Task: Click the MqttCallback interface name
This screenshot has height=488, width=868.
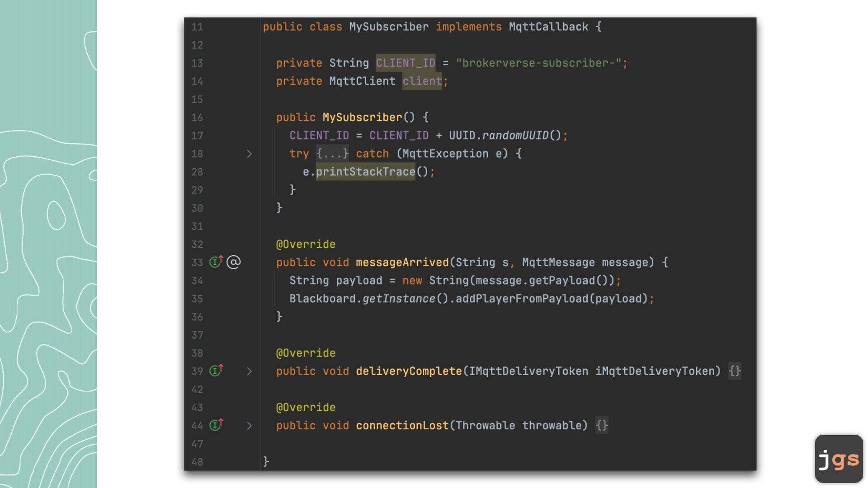Action: coord(548,27)
